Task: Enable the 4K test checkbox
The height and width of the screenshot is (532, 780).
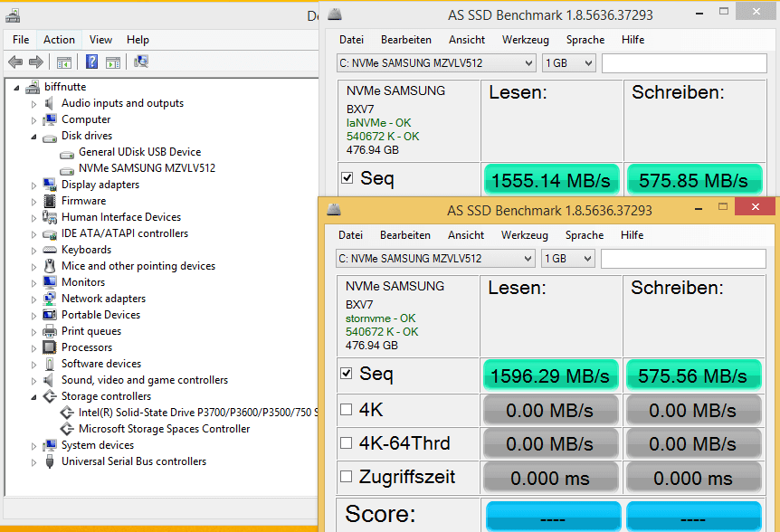Action: (x=347, y=409)
